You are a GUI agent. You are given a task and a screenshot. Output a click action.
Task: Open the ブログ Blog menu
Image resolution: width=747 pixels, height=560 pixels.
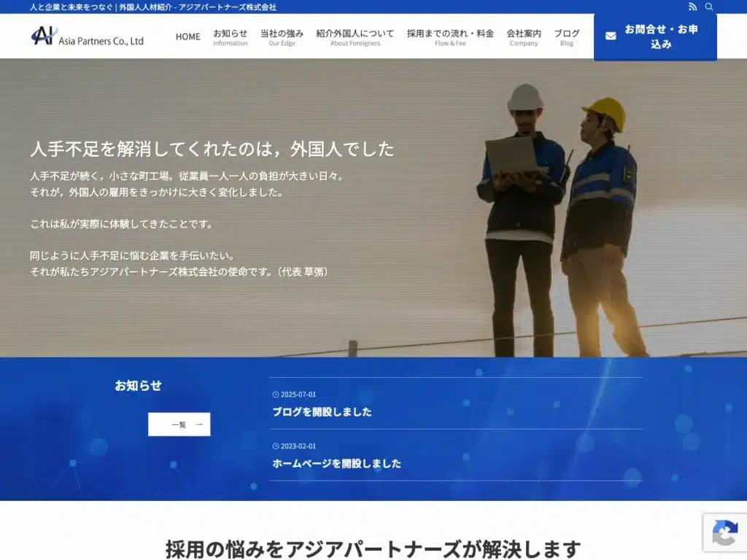coord(566,37)
